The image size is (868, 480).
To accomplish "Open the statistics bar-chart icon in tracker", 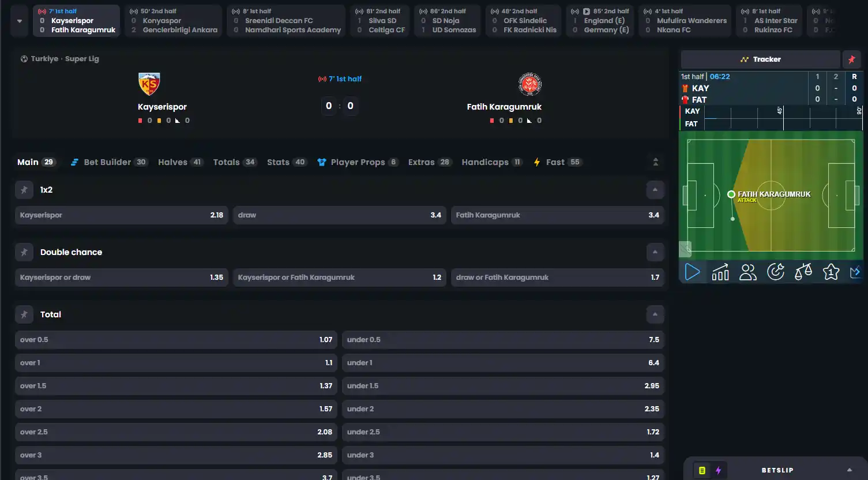I will point(720,272).
